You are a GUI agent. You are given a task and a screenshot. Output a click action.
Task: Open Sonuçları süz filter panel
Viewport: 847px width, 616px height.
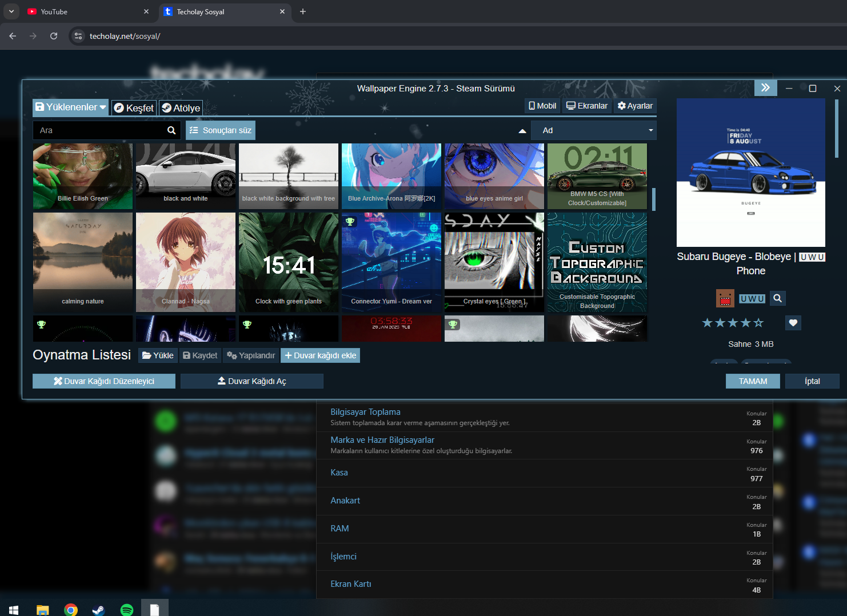click(x=221, y=130)
